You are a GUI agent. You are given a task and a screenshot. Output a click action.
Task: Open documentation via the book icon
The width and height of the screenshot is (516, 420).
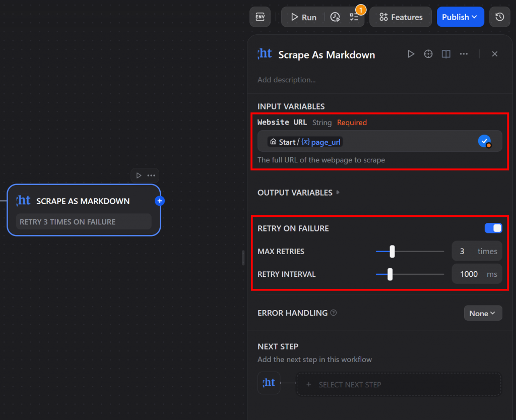tap(445, 53)
